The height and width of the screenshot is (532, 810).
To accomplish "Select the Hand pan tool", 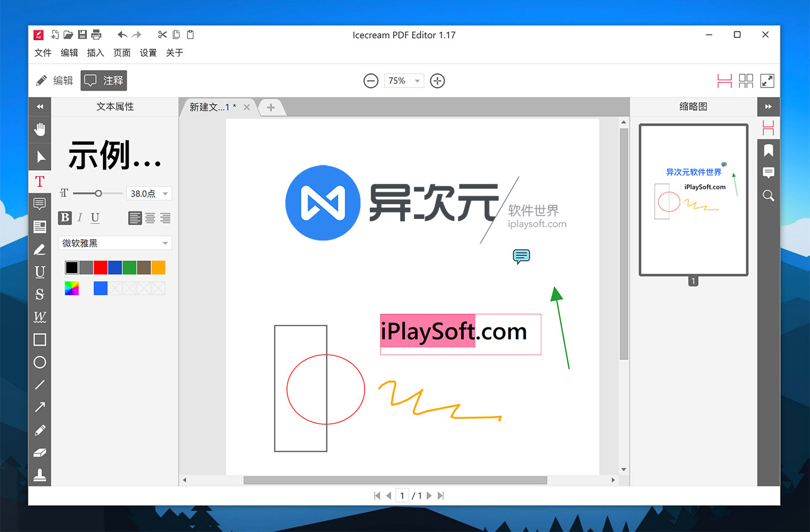I will pyautogui.click(x=39, y=129).
